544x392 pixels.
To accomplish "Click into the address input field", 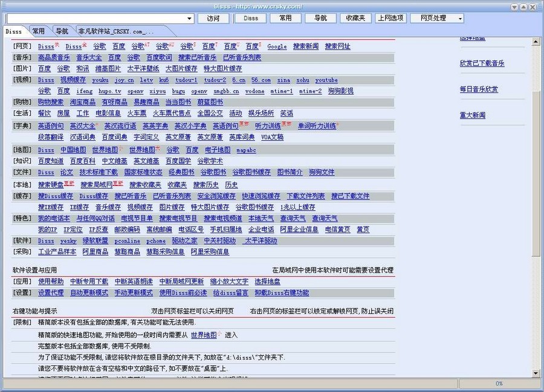I will click(97, 18).
